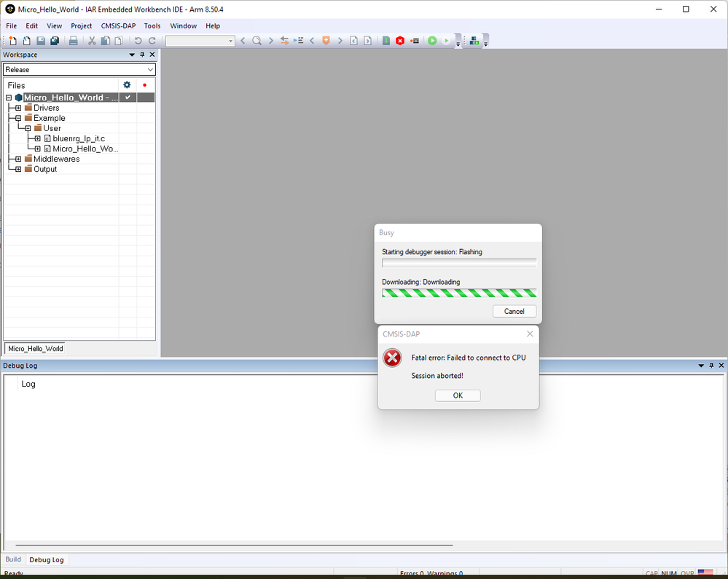Click the New Document toolbar icon

point(12,41)
